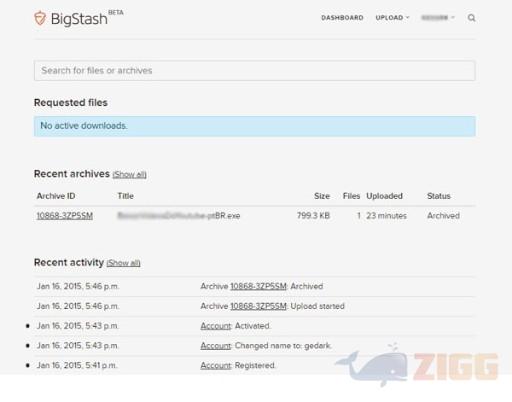The width and height of the screenshot is (512, 402).
Task: Open the search magnifier icon in header
Action: point(471,18)
